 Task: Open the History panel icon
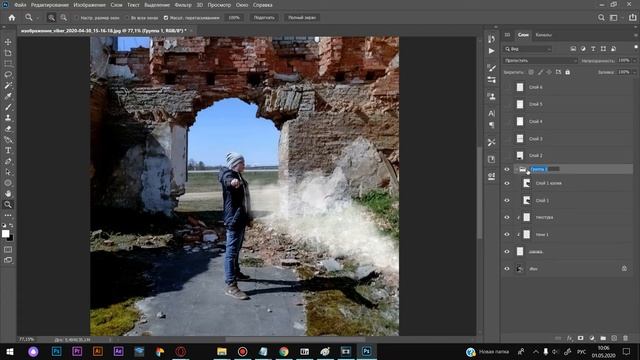[491, 39]
